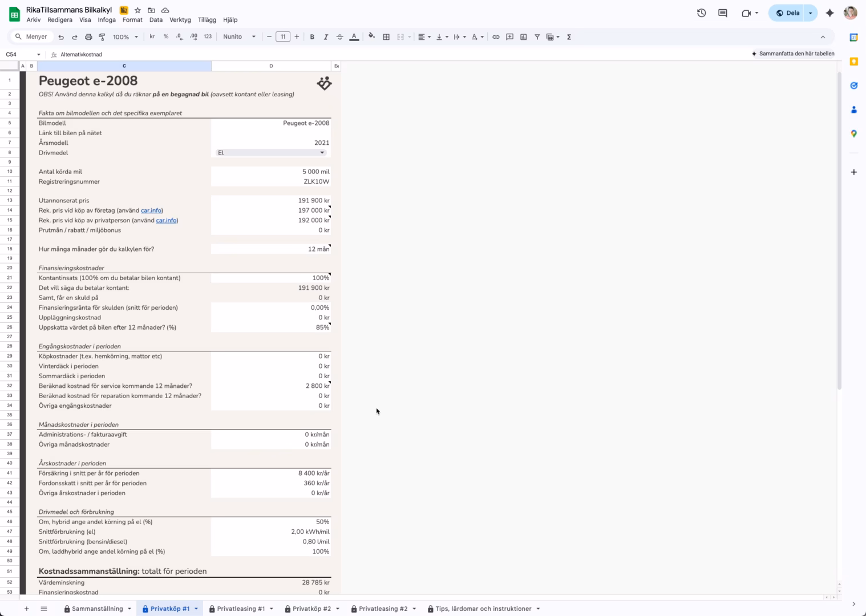Click the Undo icon in toolbar
Image resolution: width=866 pixels, height=616 pixels.
(61, 37)
